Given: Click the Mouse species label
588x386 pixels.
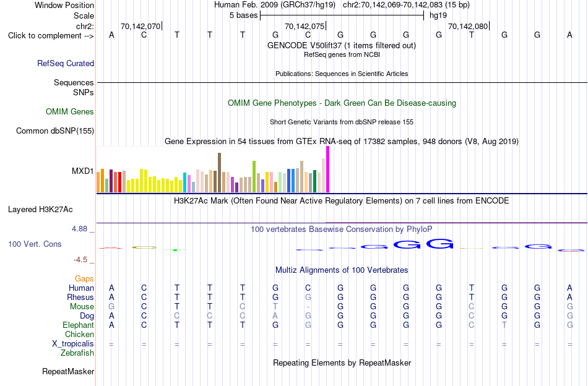Looking at the screenshot, I should tap(82, 307).
